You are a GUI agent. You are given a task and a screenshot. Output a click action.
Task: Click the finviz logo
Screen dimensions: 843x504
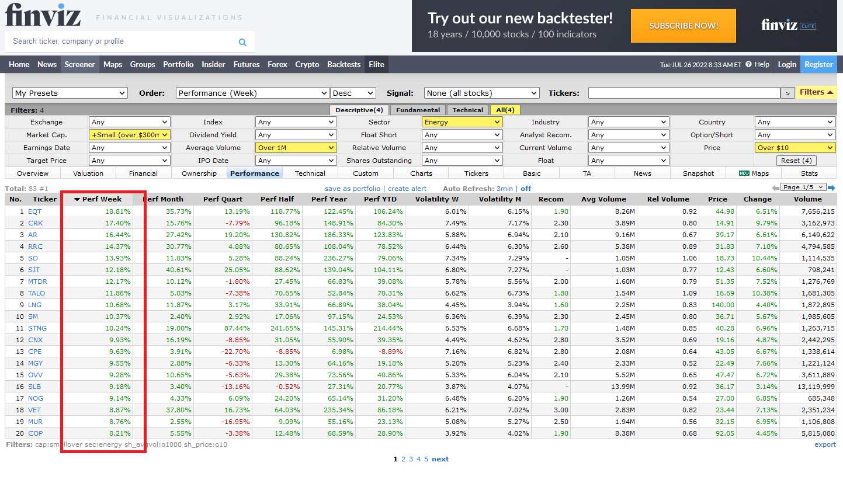pyautogui.click(x=43, y=14)
